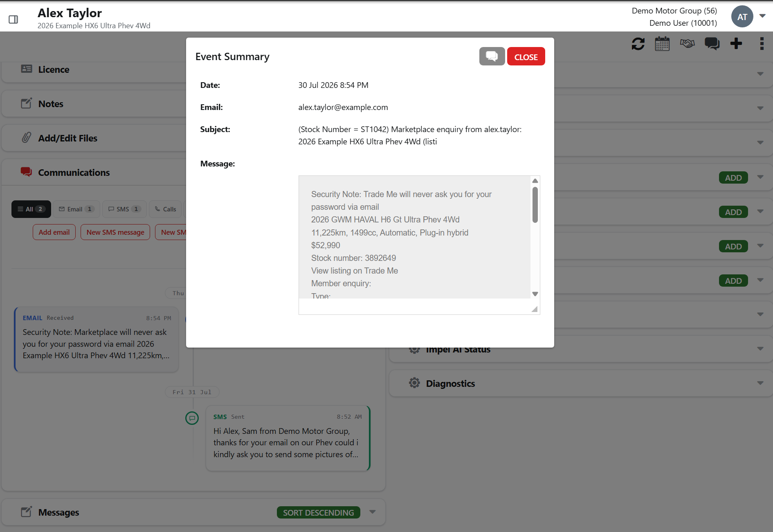Viewport: 773px width, 532px height.
Task: Select the All communications tab
Action: 31,209
